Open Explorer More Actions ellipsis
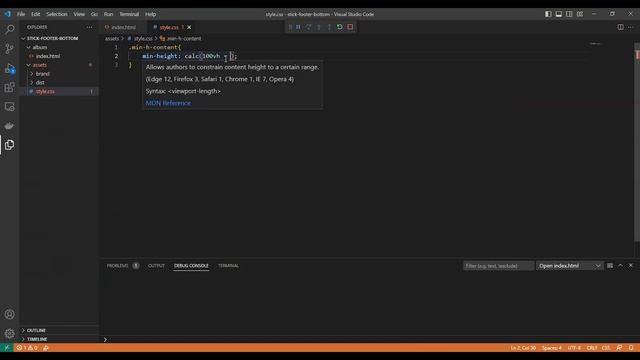The image size is (640, 360). click(89, 27)
